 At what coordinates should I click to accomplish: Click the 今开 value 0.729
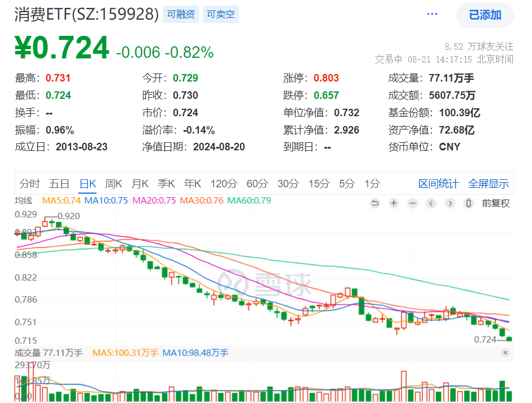(186, 78)
